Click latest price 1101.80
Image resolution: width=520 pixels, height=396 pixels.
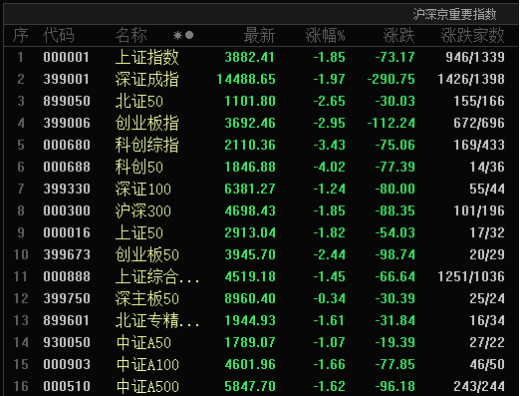click(250, 101)
